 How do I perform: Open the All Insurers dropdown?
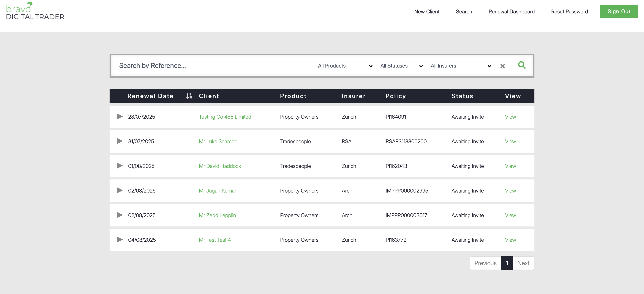coord(460,66)
